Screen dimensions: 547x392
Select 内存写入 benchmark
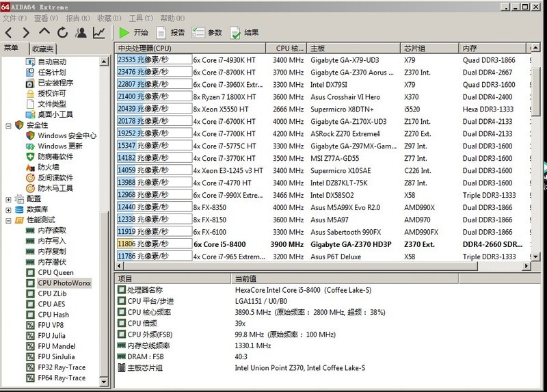tap(46, 241)
